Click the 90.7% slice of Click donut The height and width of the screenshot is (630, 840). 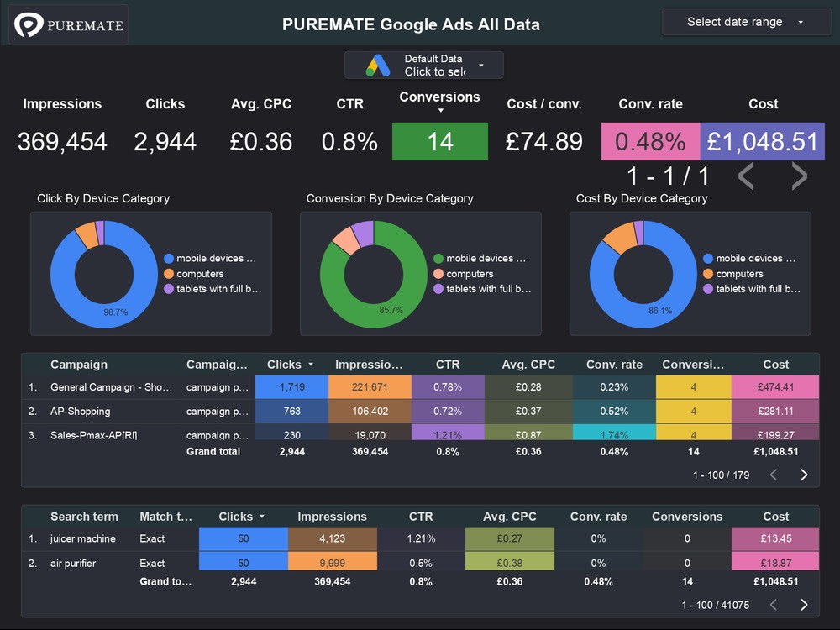point(115,311)
